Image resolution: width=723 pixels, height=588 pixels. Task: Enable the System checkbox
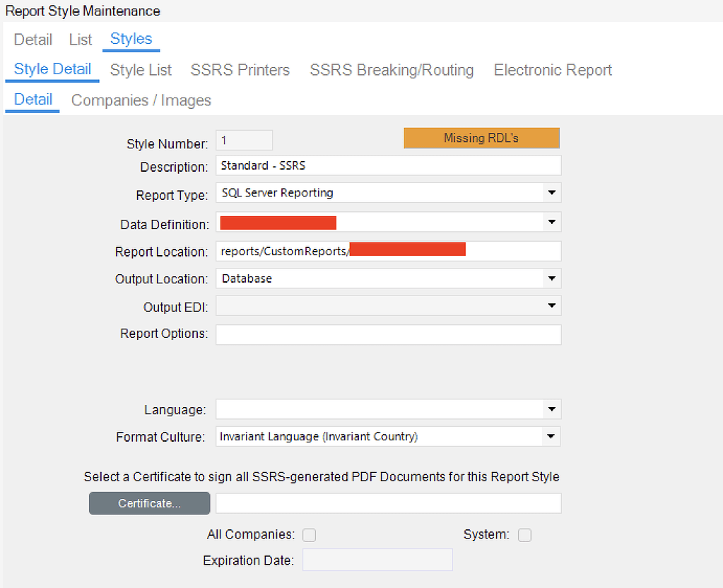[524, 535]
